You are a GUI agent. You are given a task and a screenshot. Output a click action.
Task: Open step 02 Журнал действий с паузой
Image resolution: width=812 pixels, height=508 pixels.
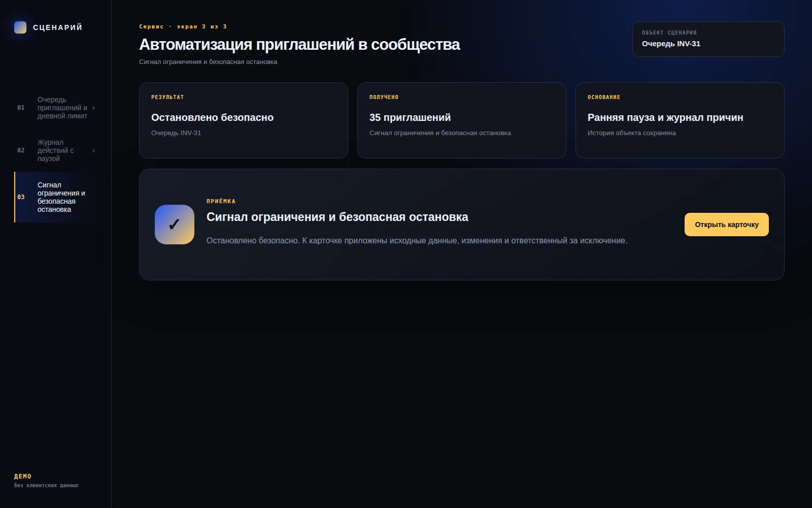coord(56,150)
